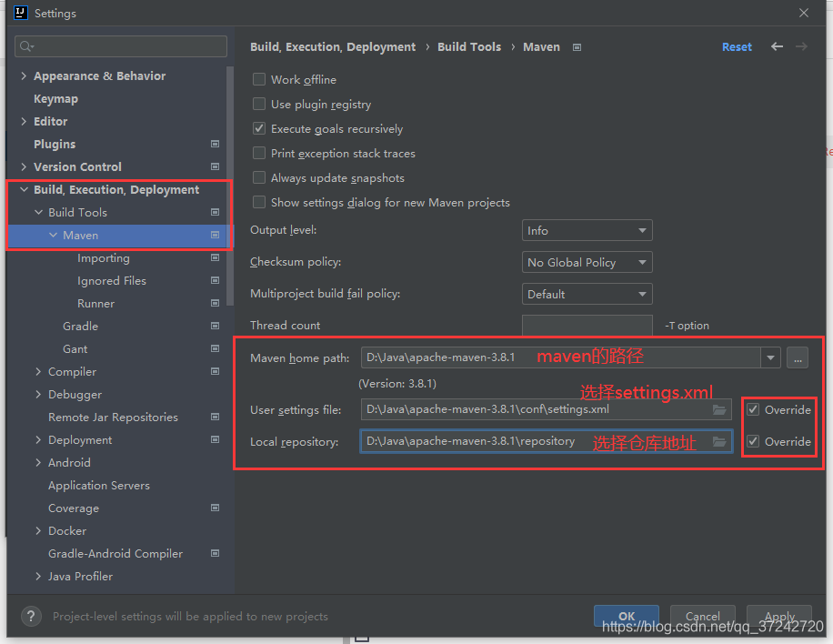Click the project-level icon beside Plugins
This screenshot has width=833, height=644.
[x=216, y=144]
